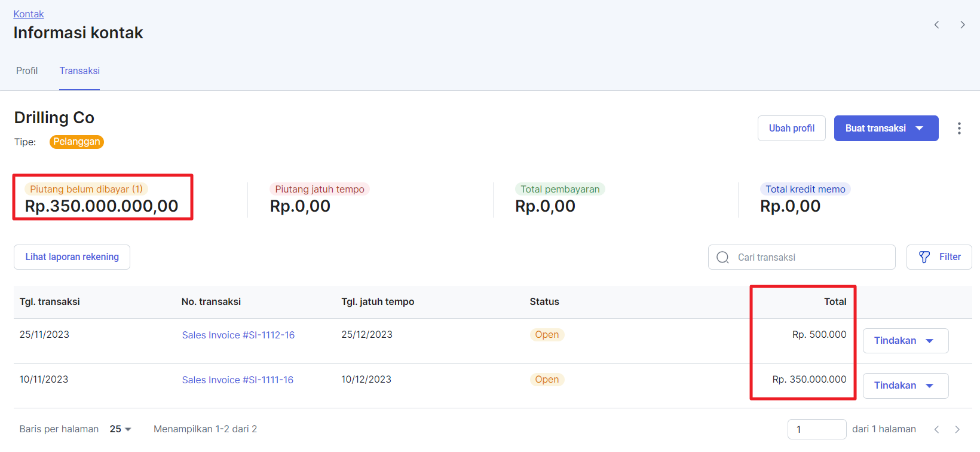Switch to the Profil tab
The height and width of the screenshot is (452, 980).
(27, 71)
